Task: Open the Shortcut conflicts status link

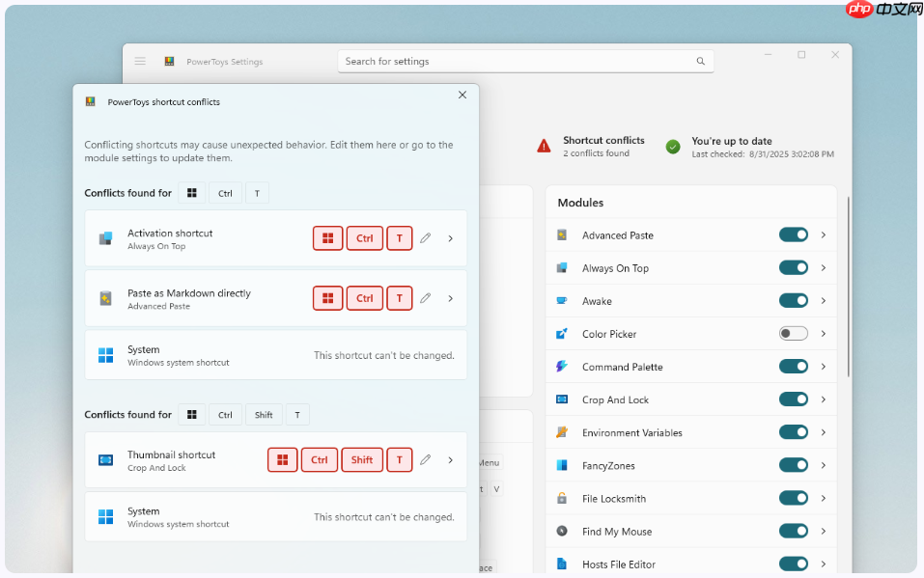Action: click(x=603, y=141)
